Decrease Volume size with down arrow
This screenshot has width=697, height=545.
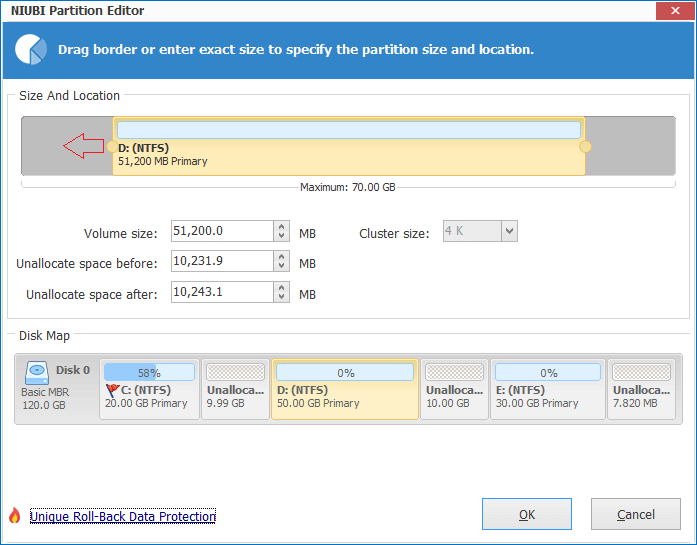tap(281, 236)
